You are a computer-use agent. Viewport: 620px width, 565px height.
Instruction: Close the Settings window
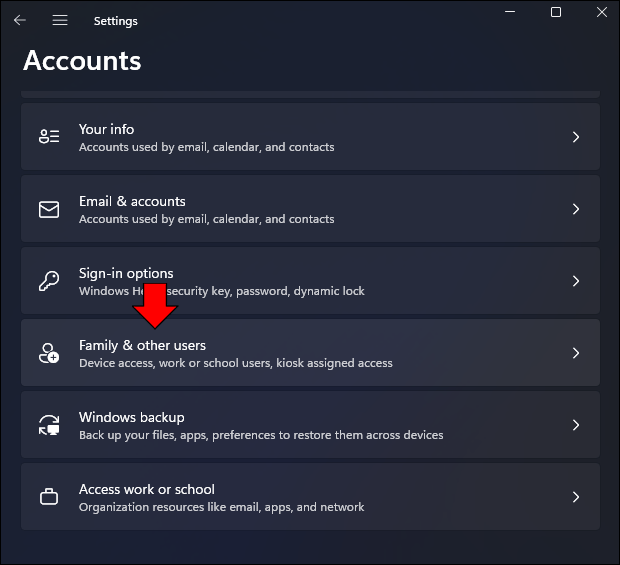[602, 12]
